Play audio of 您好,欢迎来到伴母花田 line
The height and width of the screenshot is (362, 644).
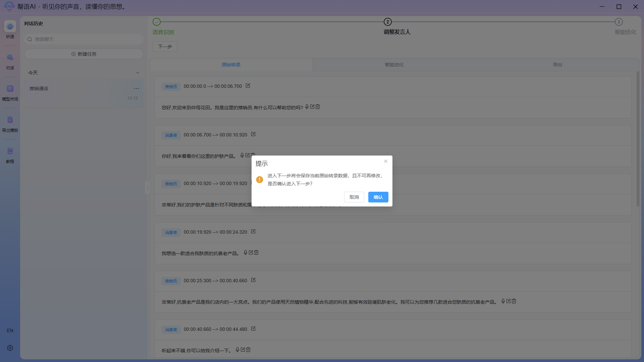[307, 107]
